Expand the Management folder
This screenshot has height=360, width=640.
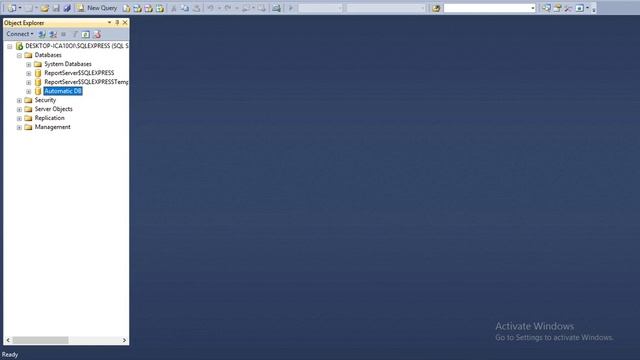(19, 128)
